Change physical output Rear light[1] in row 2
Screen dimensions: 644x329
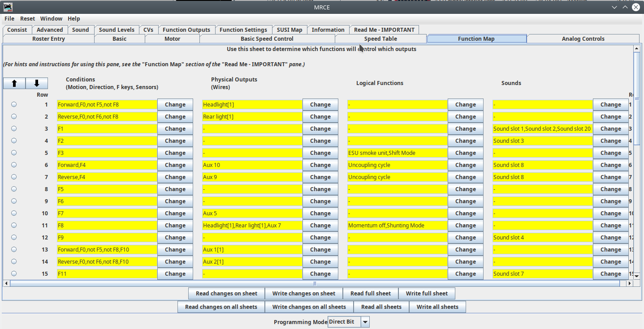320,117
